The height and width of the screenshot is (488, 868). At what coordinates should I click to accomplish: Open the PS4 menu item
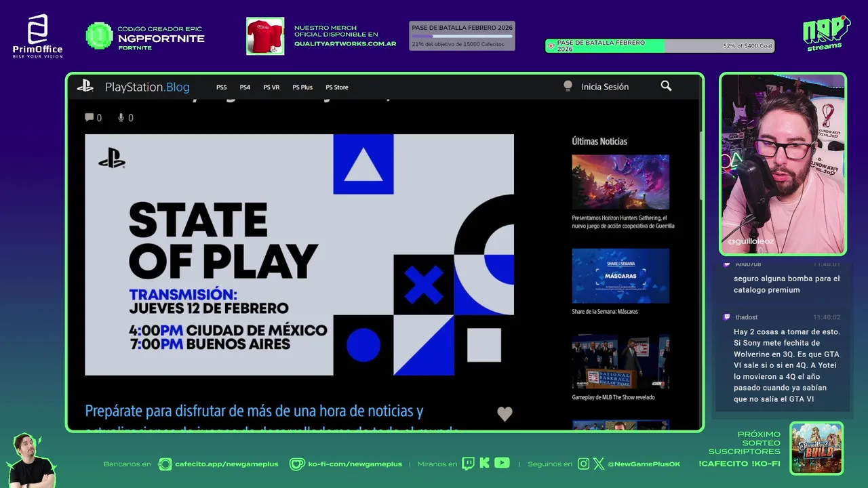[245, 87]
